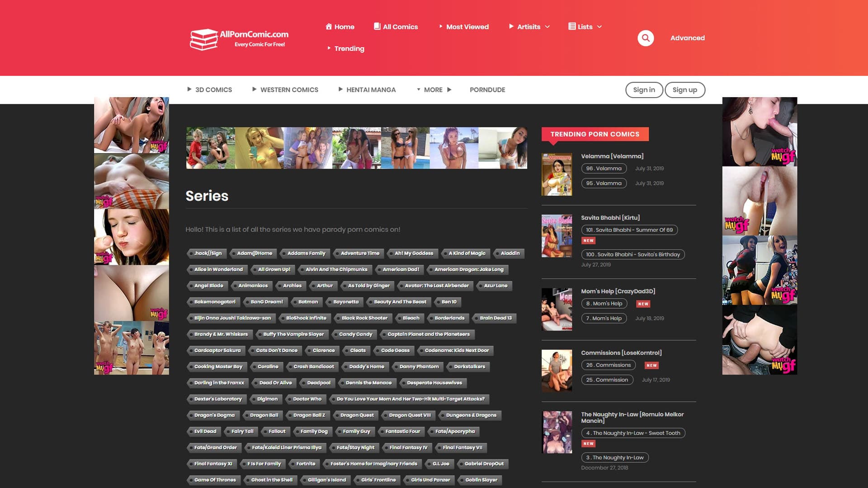This screenshot has height=488, width=868.
Task: Select the PORNDUDE navigation link
Action: (487, 89)
